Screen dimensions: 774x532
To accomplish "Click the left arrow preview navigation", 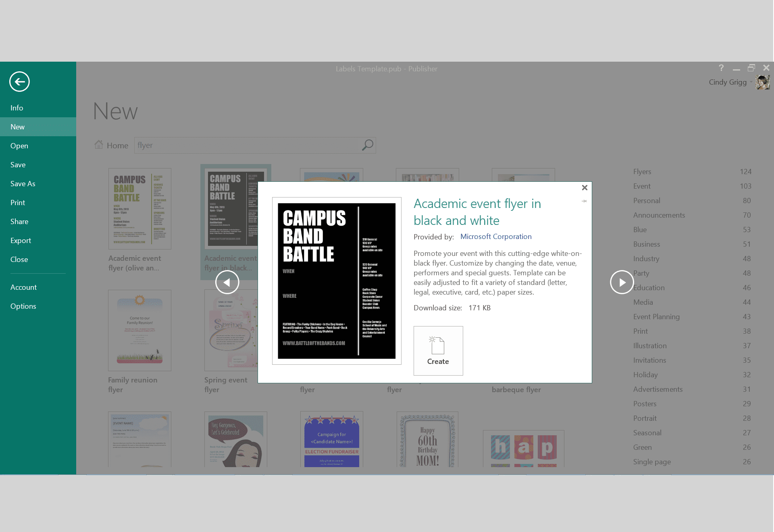I will (x=227, y=282).
